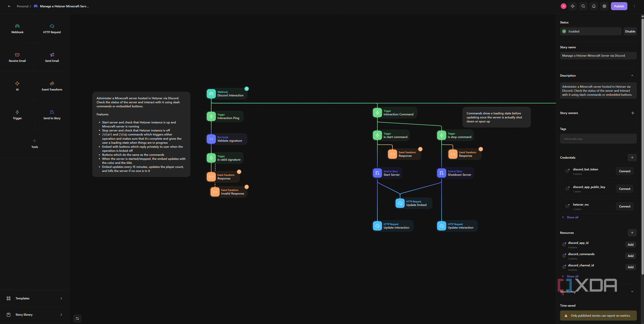The height and width of the screenshot is (324, 644).
Task: Open the three-dot more options menu
Action: click(x=635, y=6)
